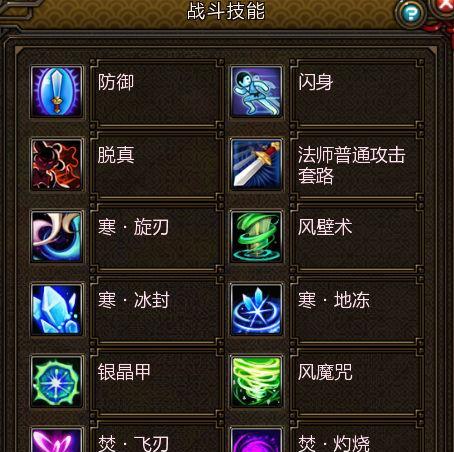Image resolution: width=454 pixels, height=452 pixels.
Task: Click the 闪身 running figure skill icon
Action: 256,92
